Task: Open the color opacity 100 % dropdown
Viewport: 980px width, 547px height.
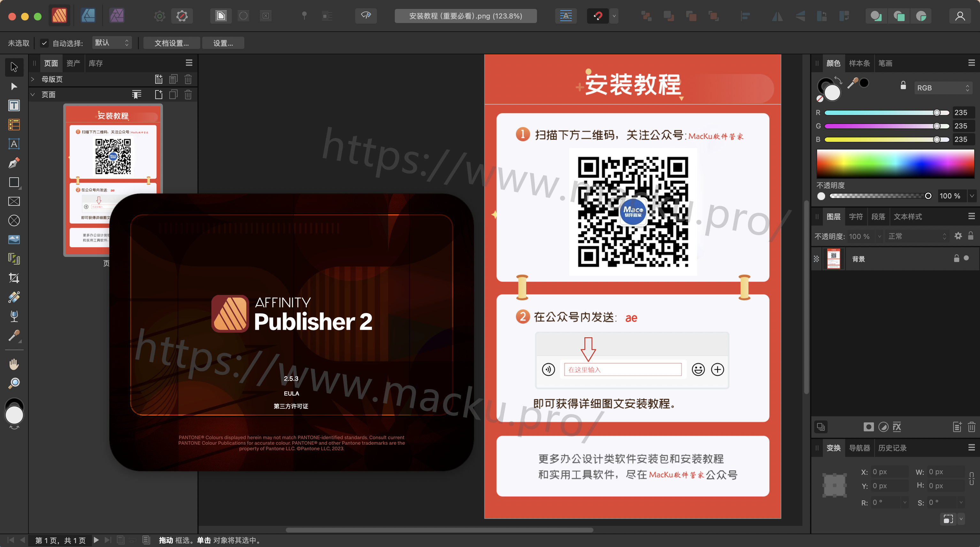Action: click(972, 196)
